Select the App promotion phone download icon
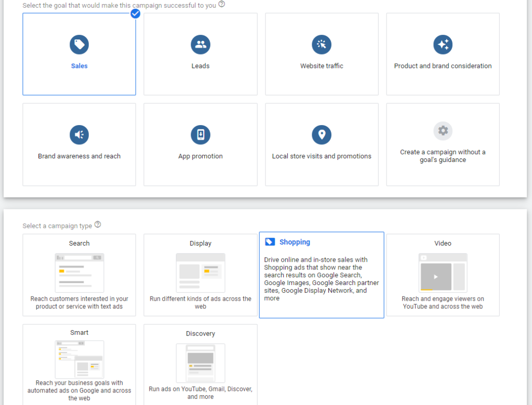532x405 pixels. [x=200, y=135]
